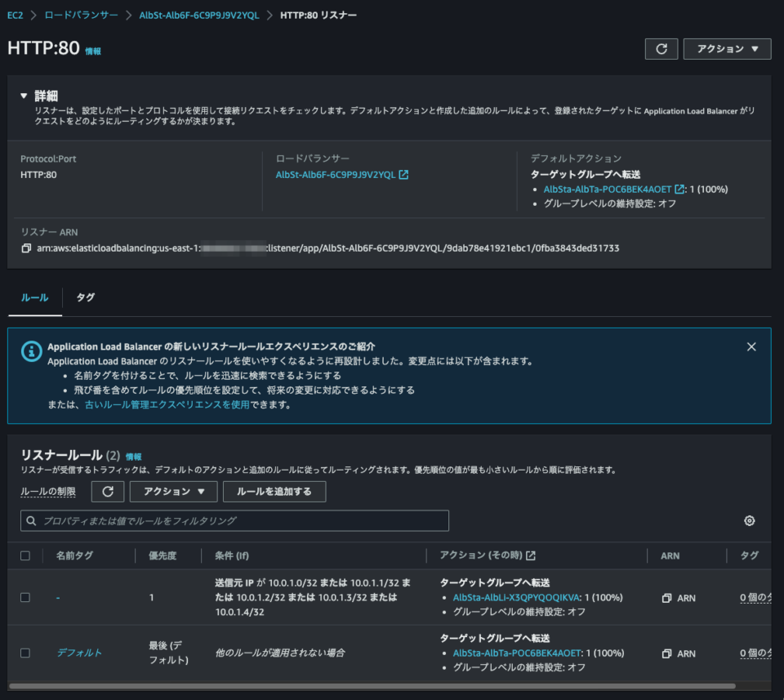This screenshot has width=784, height=700.
Task: Copy the ARN of the priority 1 rule
Action: (x=670, y=598)
